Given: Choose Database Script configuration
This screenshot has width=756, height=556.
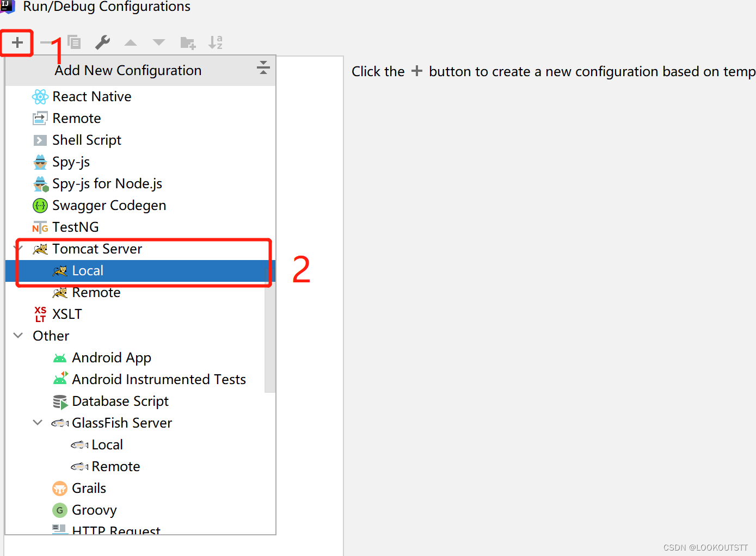Looking at the screenshot, I should click(120, 401).
